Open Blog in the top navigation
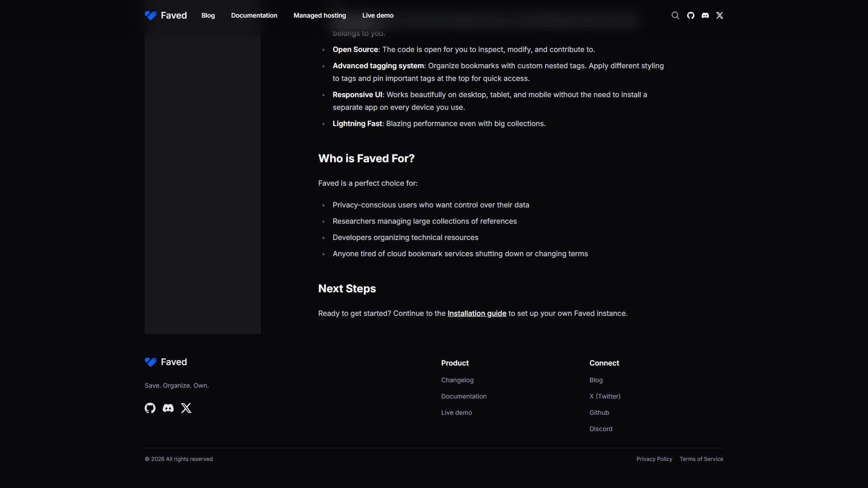Screen dimensions: 868x488 tap(208, 15)
